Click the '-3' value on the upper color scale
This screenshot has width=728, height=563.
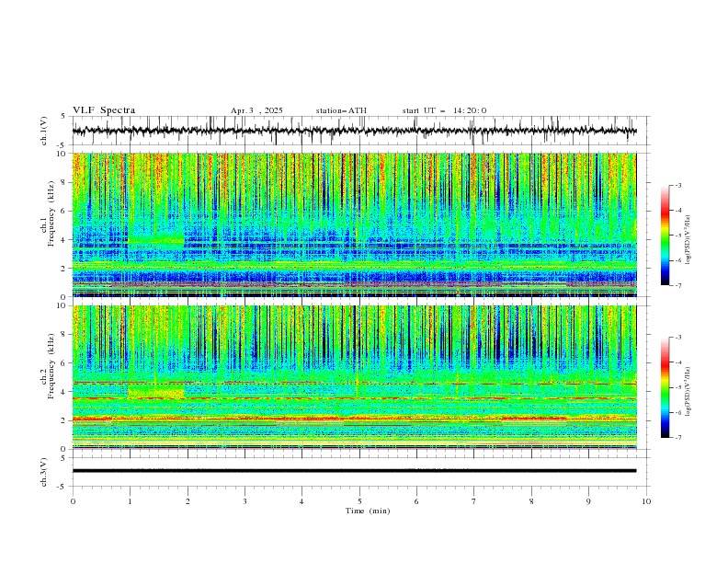coord(678,185)
